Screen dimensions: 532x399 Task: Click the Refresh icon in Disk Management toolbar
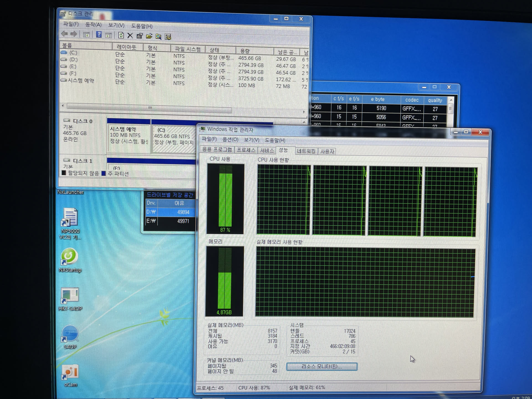click(121, 35)
